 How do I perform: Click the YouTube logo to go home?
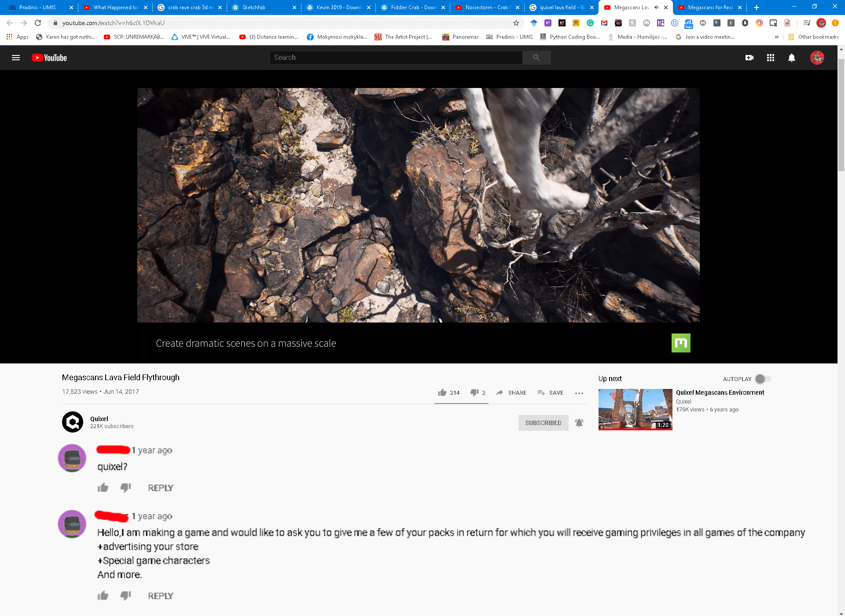coord(49,58)
